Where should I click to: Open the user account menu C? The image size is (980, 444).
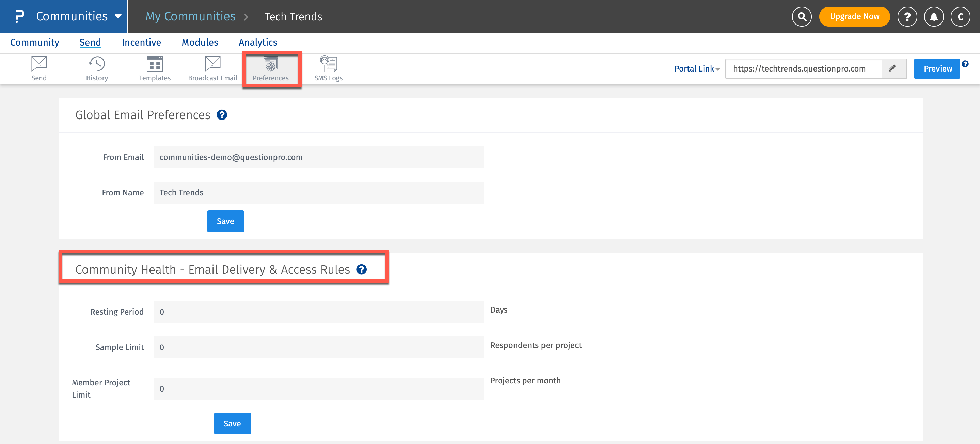(960, 17)
